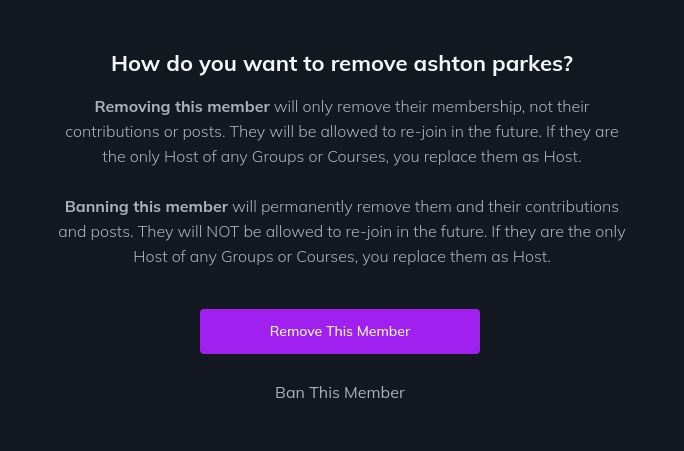Click 'contributions' in the banning paragraph
684x451 pixels.
(x=569, y=206)
